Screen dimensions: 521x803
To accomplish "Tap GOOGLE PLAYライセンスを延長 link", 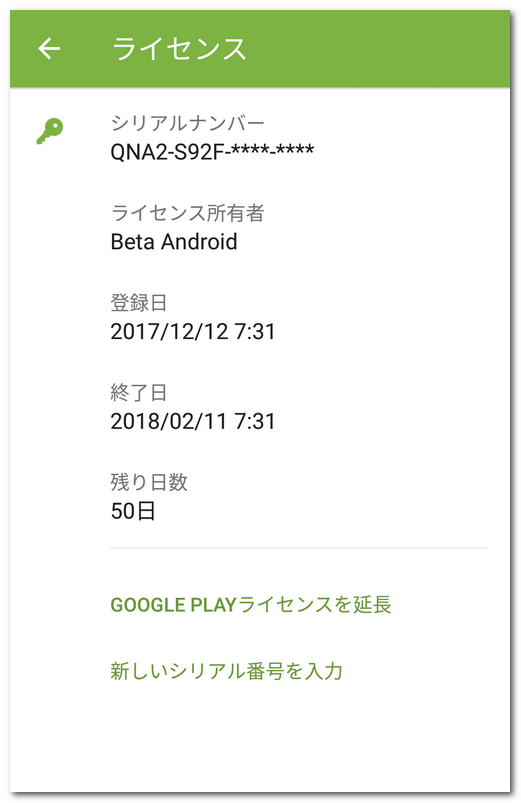I will pyautogui.click(x=251, y=605).
